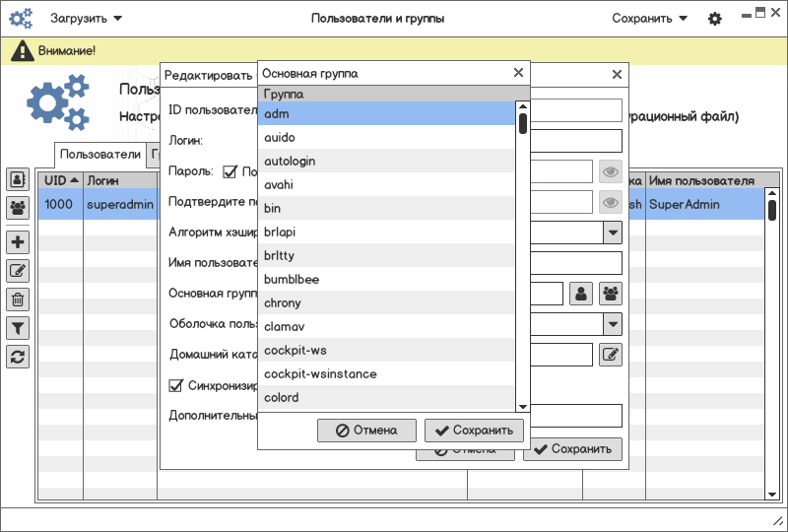Open group chooser icon beside primary group field
The width and height of the screenshot is (788, 532).
pyautogui.click(x=611, y=294)
